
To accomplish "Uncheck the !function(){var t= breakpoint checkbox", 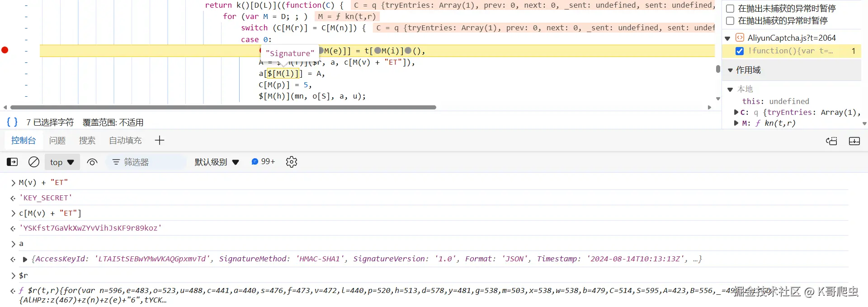I will pos(740,51).
